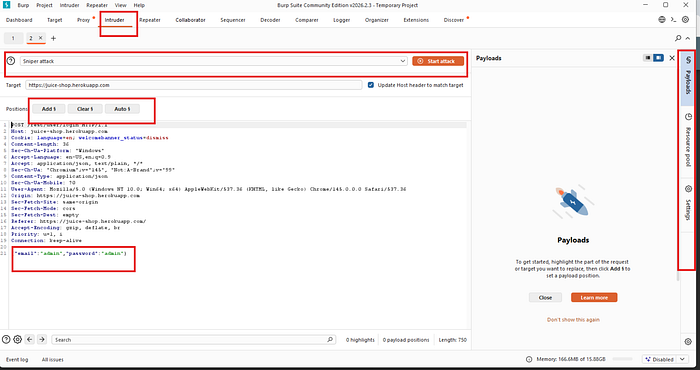Click the request body with admin credentials
700x370 pixels.
(71, 253)
